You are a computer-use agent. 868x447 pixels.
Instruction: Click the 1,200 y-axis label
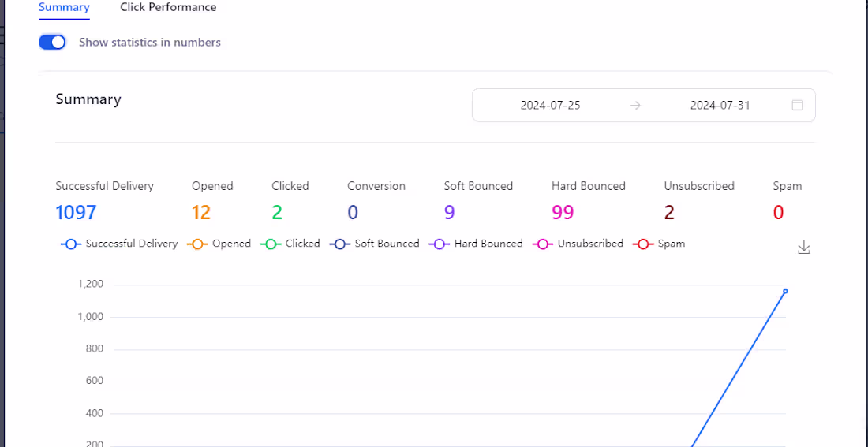[91, 285]
